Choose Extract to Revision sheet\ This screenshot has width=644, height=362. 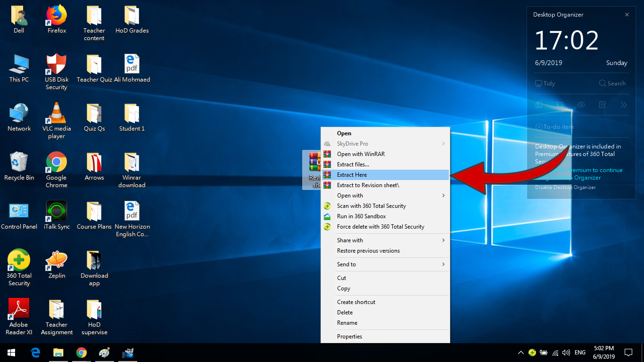click(x=385, y=185)
